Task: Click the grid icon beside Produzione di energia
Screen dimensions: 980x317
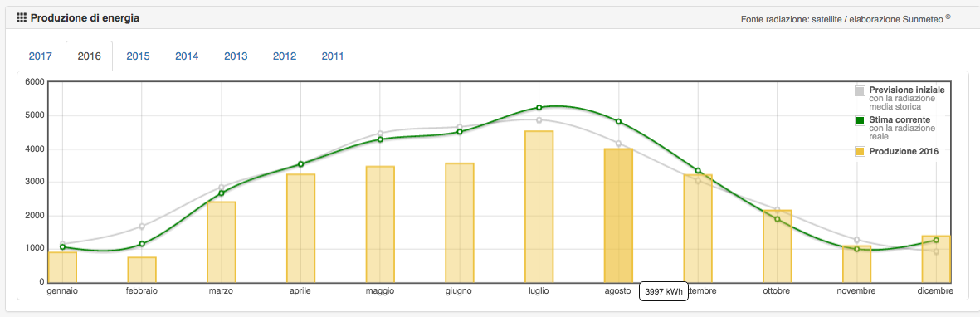Action: coord(22,18)
